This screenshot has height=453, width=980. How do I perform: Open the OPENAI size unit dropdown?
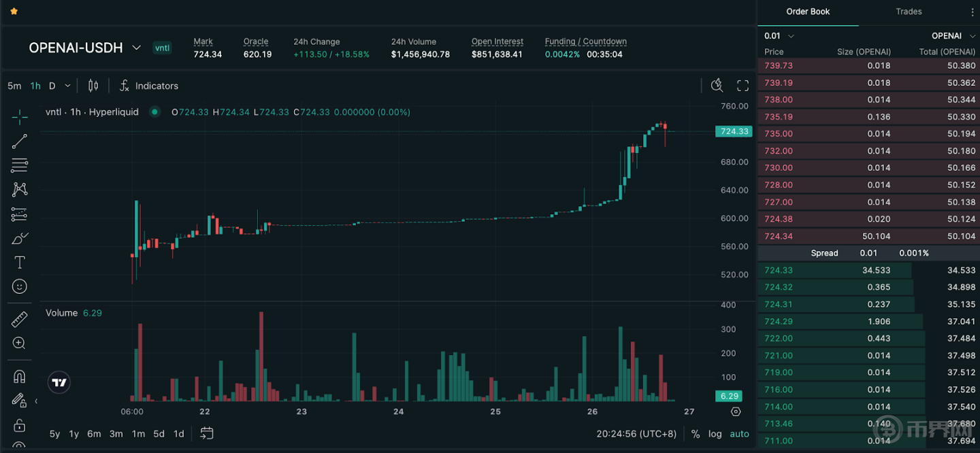pos(952,36)
